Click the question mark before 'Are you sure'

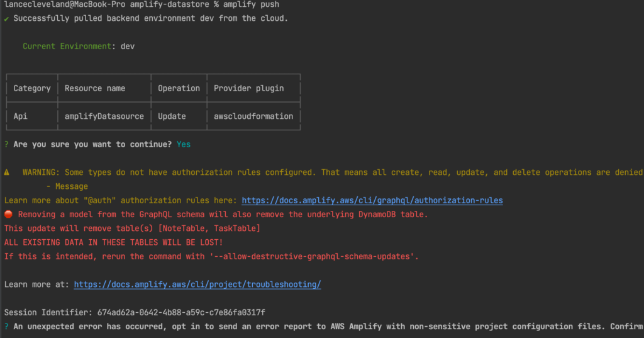(6, 145)
